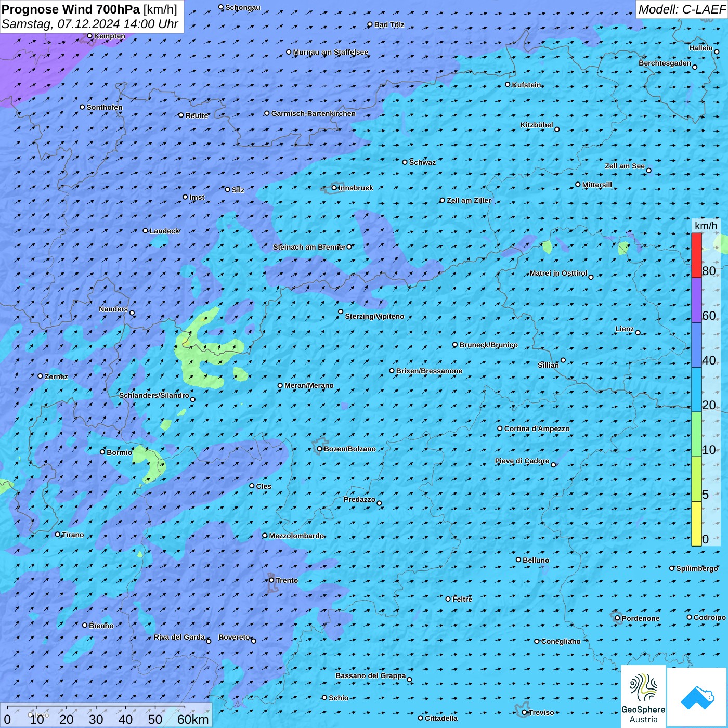Click the 'Schio' label
Image resolution: width=728 pixels, height=728 pixels.
point(339,698)
